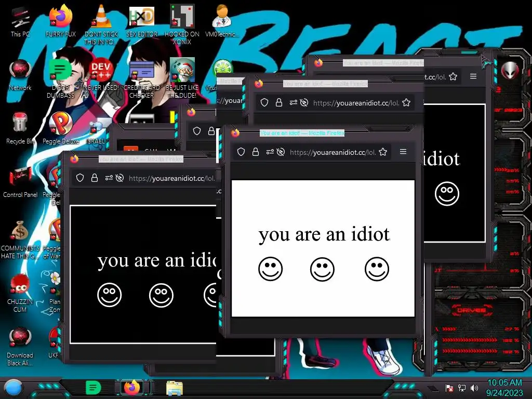Open hamburger menu in the top-right Firefox window
This screenshot has width=532, height=399.
point(473,76)
